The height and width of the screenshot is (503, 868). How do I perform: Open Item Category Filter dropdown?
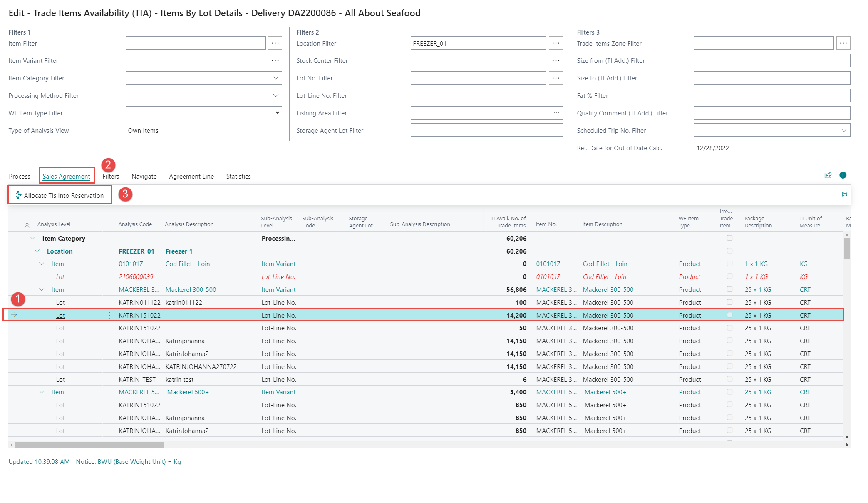(275, 78)
